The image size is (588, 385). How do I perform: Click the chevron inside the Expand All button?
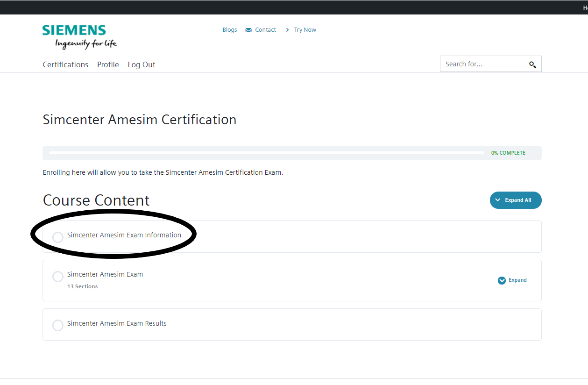point(498,200)
